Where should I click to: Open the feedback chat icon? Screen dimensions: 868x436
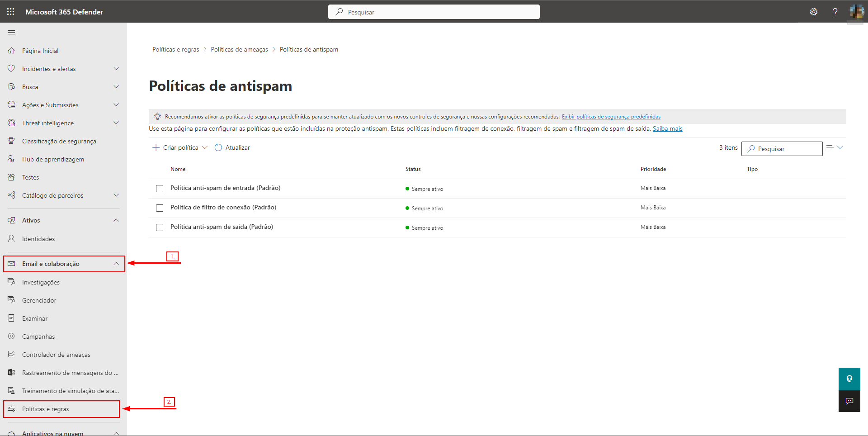pos(849,401)
